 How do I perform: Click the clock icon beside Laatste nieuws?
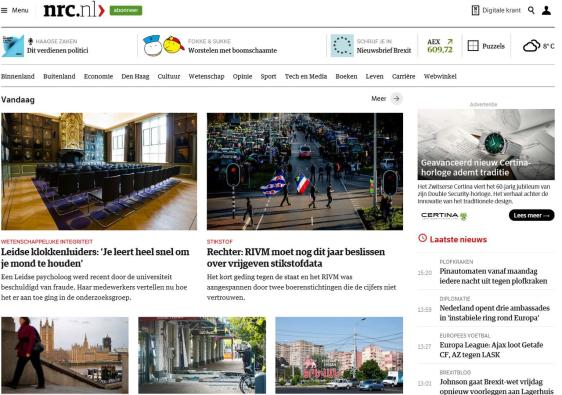(423, 238)
